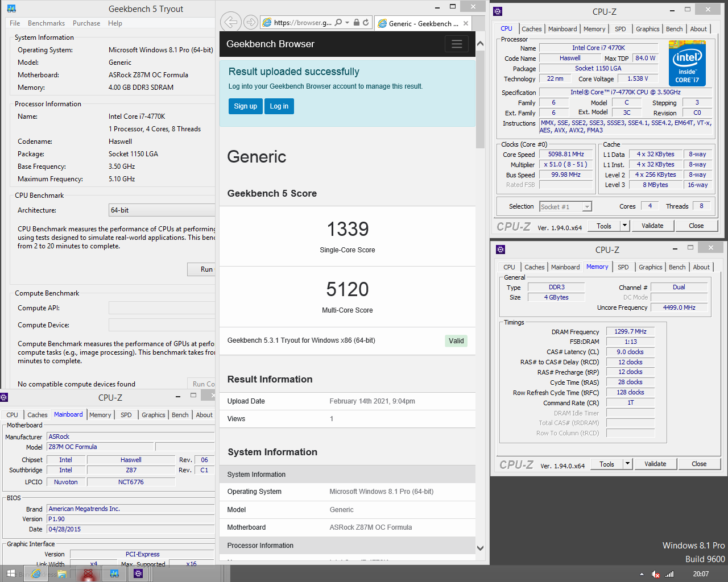Viewport: 728px width, 582px height.
Task: Click the Mainboard CPU-Z window title icon
Action: click(x=3, y=397)
